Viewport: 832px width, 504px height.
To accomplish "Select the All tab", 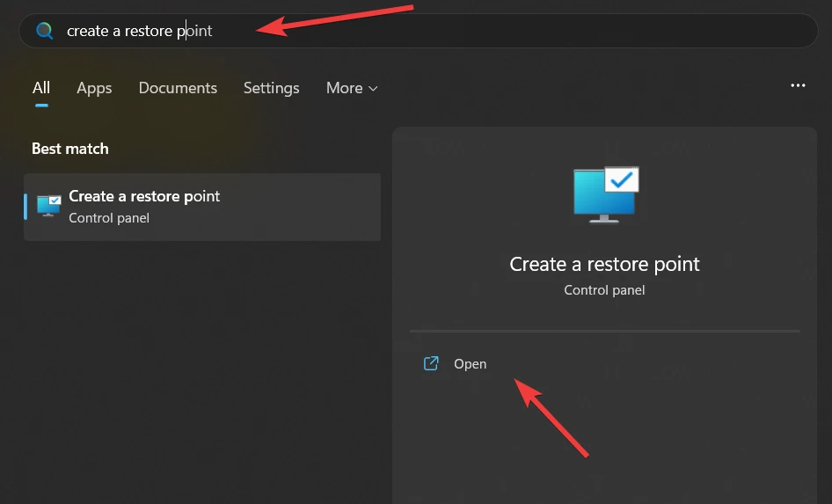I will [41, 88].
